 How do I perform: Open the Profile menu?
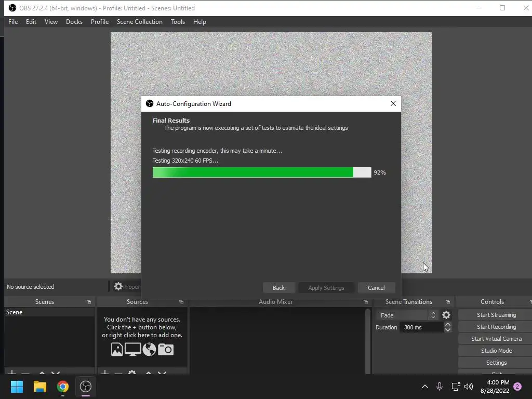(x=100, y=22)
